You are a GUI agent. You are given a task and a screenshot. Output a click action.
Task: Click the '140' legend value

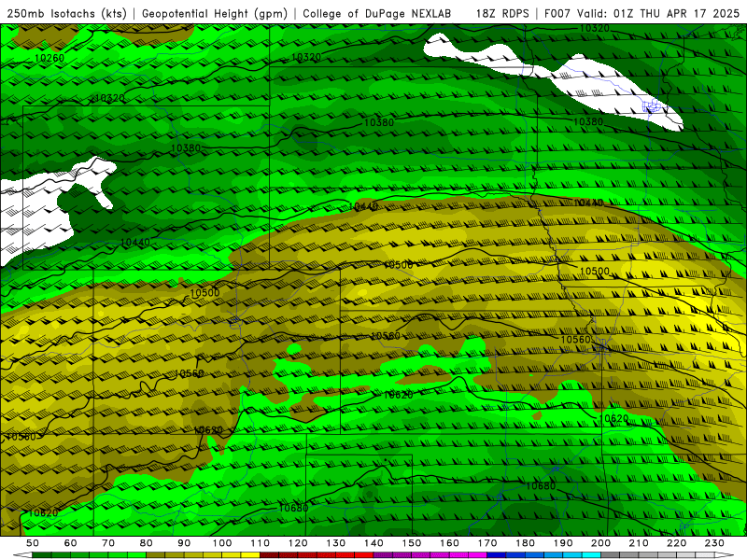tap(373, 543)
